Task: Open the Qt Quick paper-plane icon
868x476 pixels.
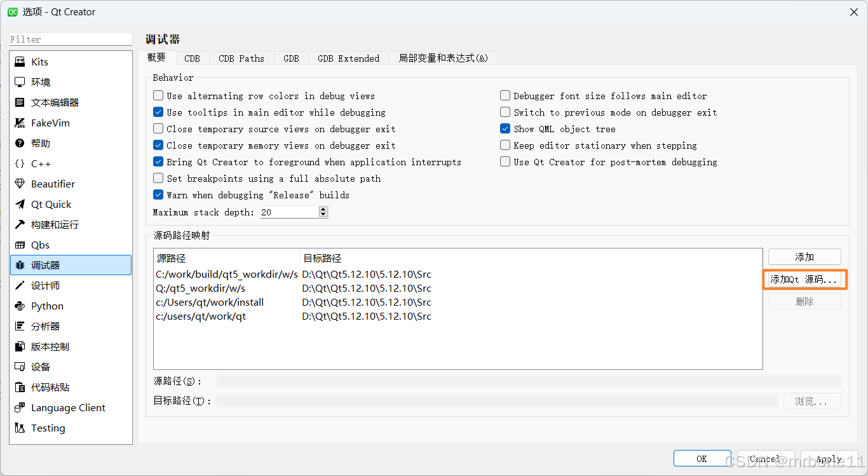Action: (20, 204)
